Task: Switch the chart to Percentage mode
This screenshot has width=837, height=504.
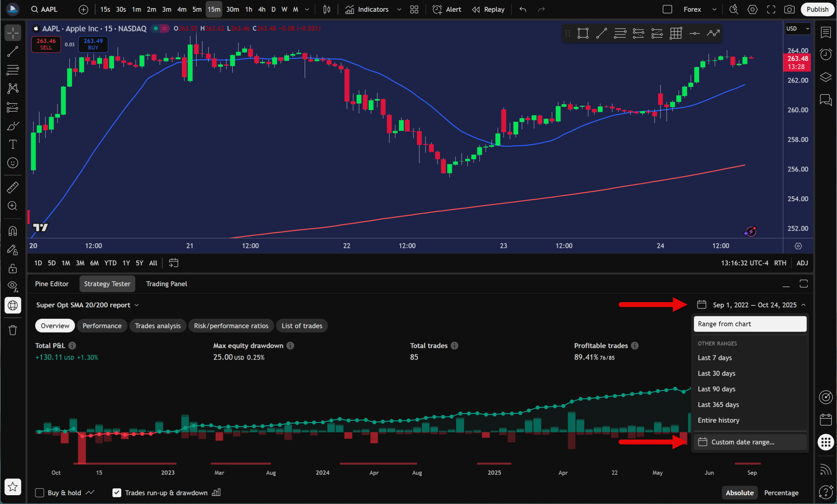Action: [x=781, y=493]
